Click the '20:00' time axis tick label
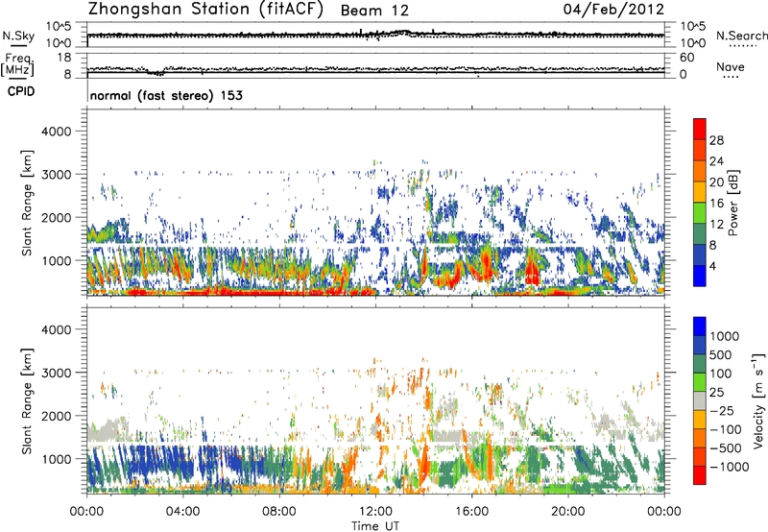Image resolution: width=768 pixels, height=532 pixels. [568, 512]
